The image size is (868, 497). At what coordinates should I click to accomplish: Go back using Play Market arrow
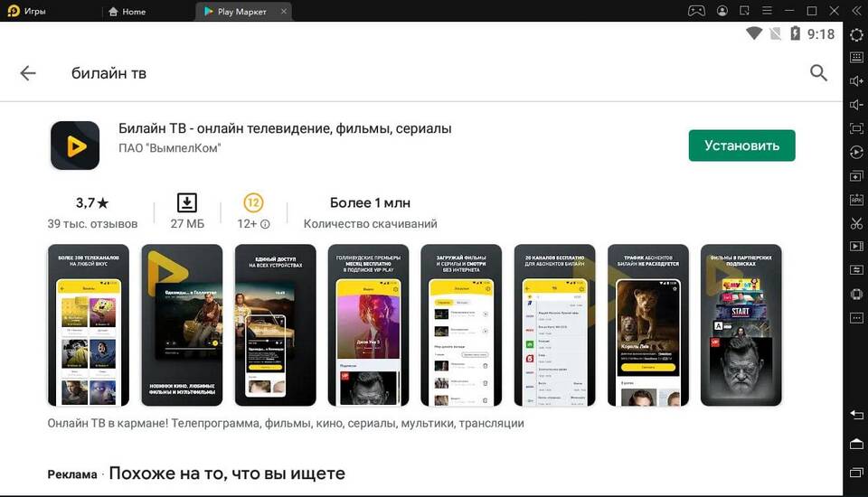point(28,73)
